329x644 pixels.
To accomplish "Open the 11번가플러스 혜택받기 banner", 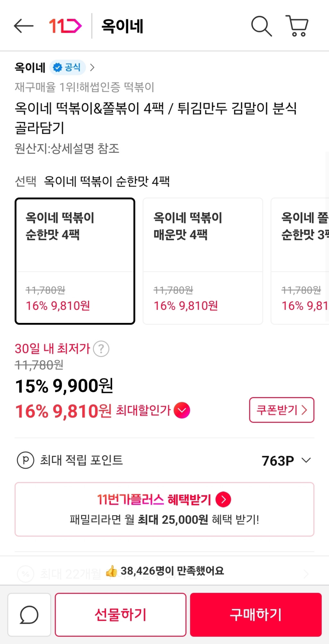I will point(164,509).
